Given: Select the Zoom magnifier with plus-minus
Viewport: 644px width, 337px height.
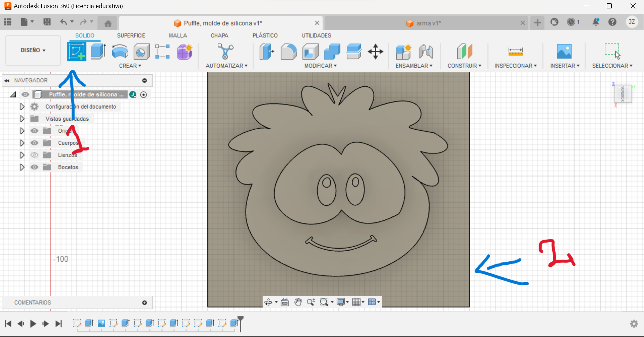Looking at the screenshot, I should [311, 302].
